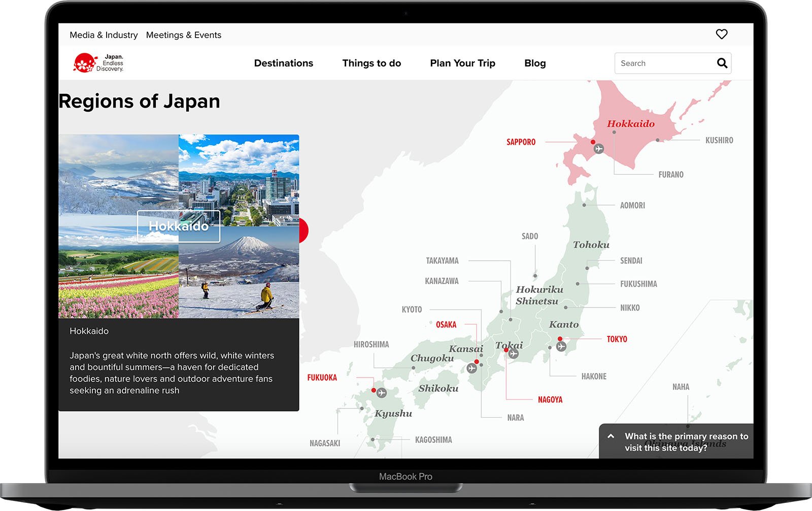The height and width of the screenshot is (511, 812).
Task: Click the AOMORI city label
Action: click(632, 206)
